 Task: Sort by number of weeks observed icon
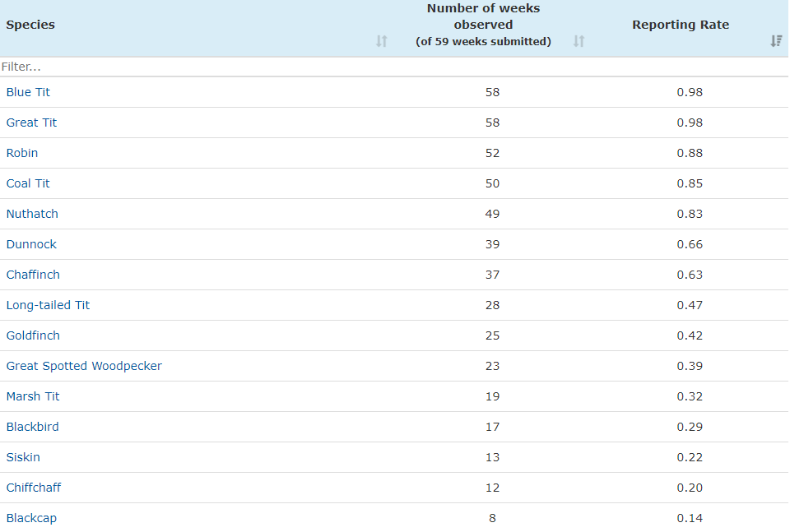pos(579,41)
